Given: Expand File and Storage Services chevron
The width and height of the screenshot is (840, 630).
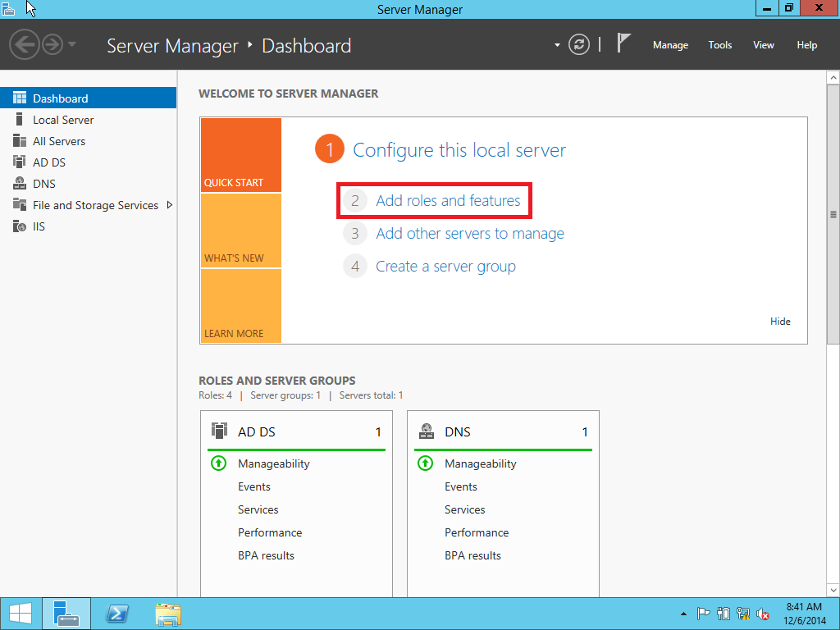Looking at the screenshot, I should [x=170, y=205].
